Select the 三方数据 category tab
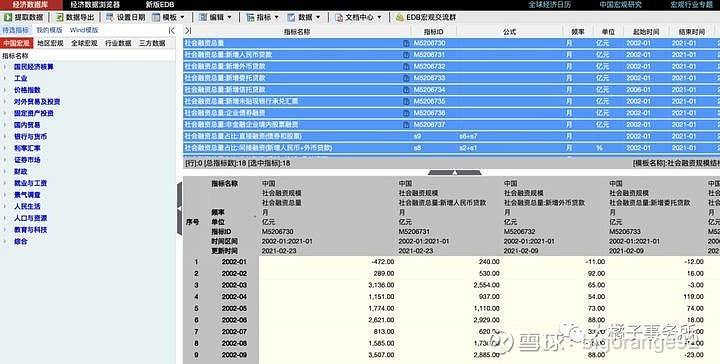Image resolution: width=720 pixels, height=364 pixels. (152, 43)
